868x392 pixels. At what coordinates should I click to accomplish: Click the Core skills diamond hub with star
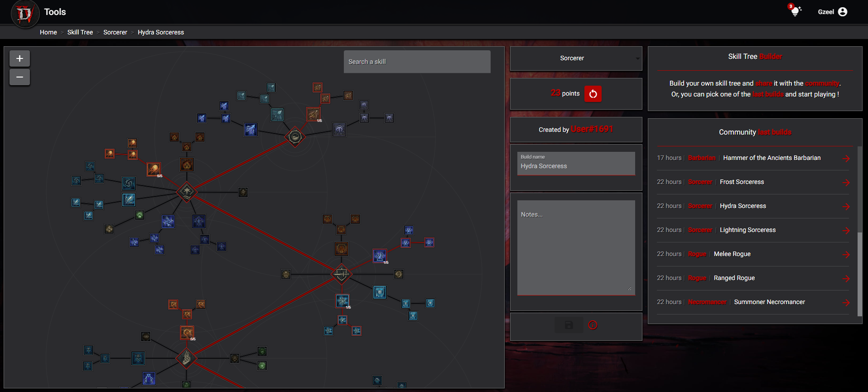click(187, 192)
